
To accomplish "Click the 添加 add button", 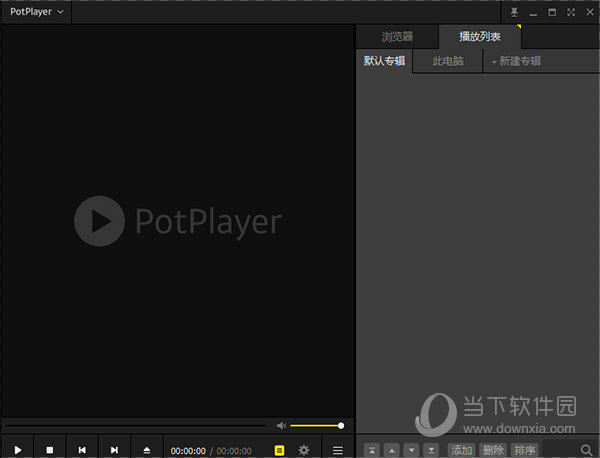I will (x=461, y=450).
